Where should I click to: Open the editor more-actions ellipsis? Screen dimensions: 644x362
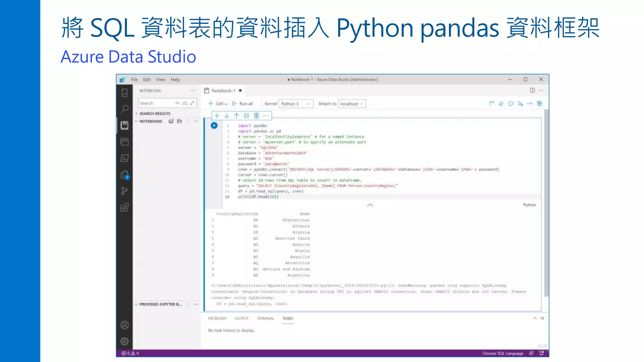[541, 90]
